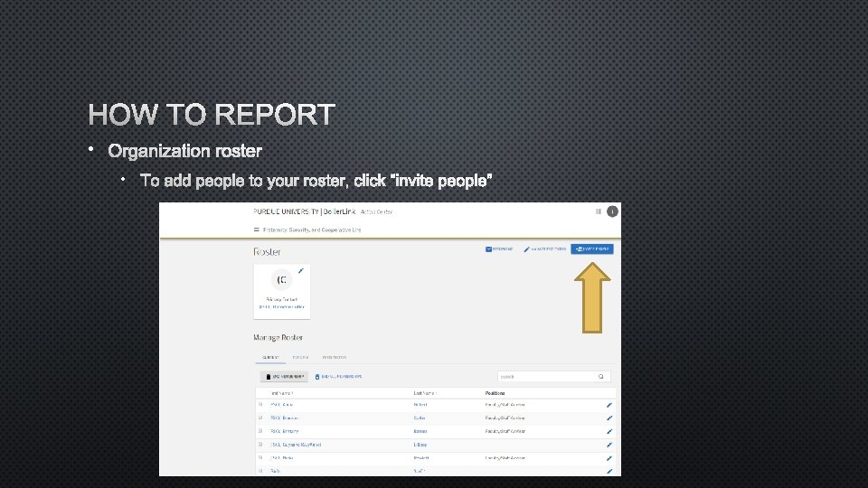The height and width of the screenshot is (488, 868).
Task: Open the apps grid icon in header
Action: [599, 211]
